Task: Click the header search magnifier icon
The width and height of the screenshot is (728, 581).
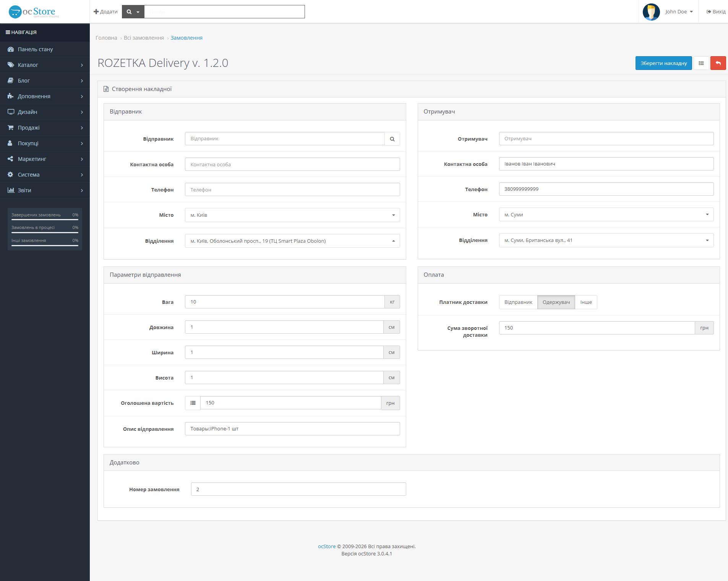Action: pyautogui.click(x=129, y=12)
